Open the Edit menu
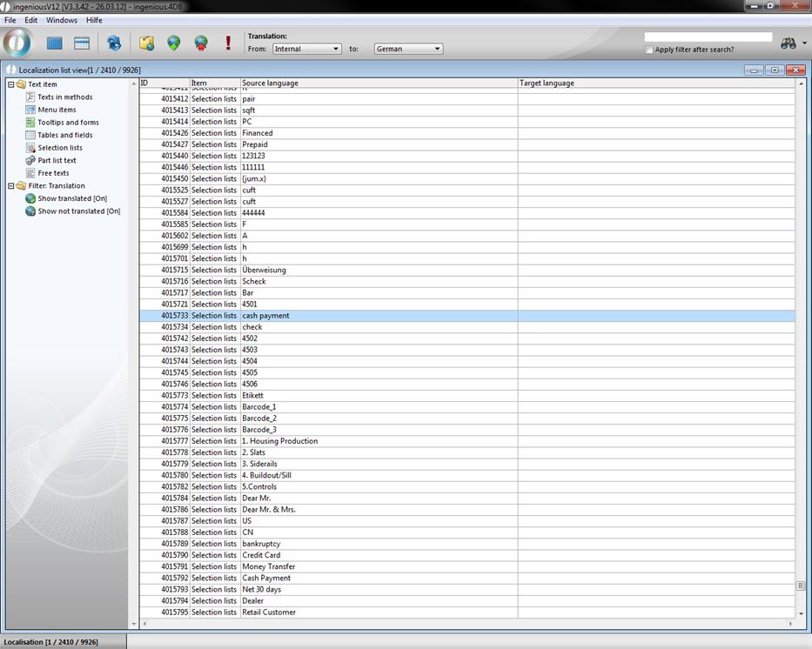Image resolution: width=812 pixels, height=649 pixels. tap(31, 20)
